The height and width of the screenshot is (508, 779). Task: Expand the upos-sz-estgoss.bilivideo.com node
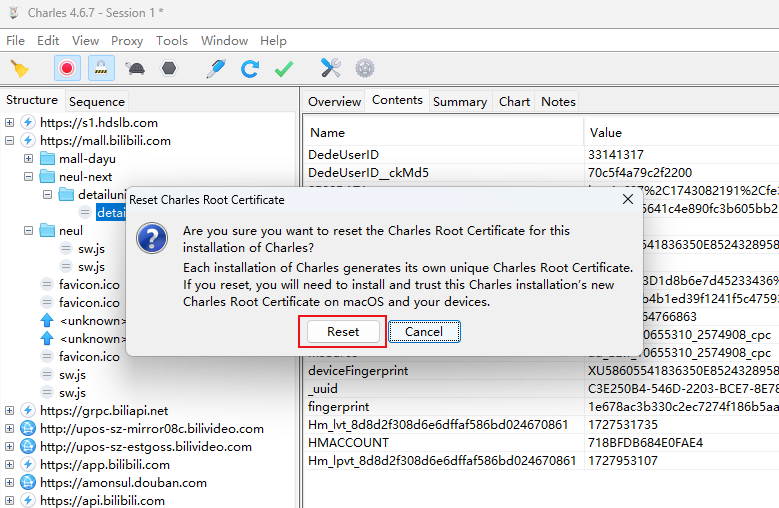click(9, 446)
